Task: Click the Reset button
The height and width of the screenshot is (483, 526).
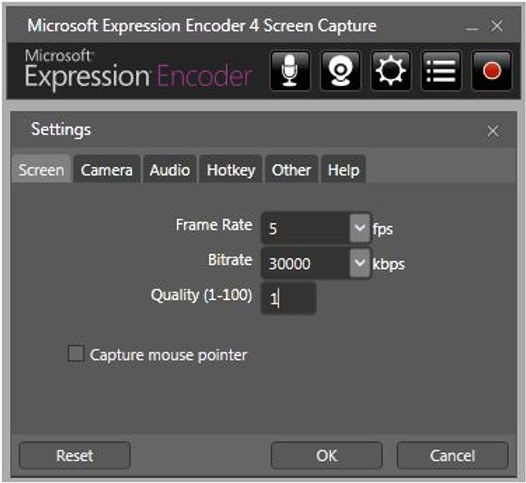Action: 74,455
